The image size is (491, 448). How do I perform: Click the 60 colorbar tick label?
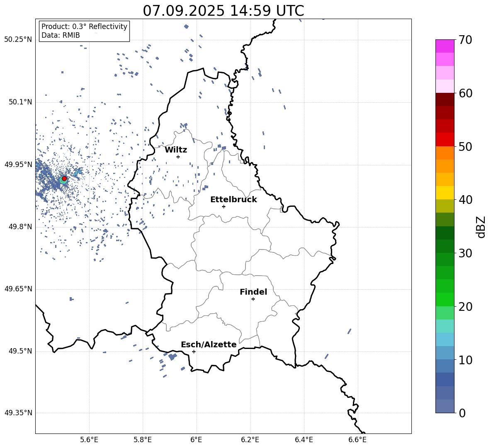pos(465,93)
